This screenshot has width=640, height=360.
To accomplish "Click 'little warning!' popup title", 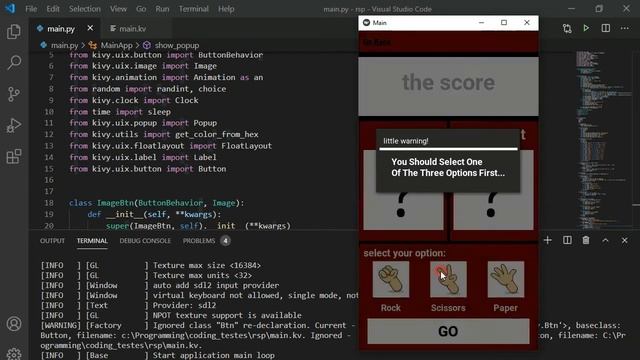I will (x=406, y=141).
